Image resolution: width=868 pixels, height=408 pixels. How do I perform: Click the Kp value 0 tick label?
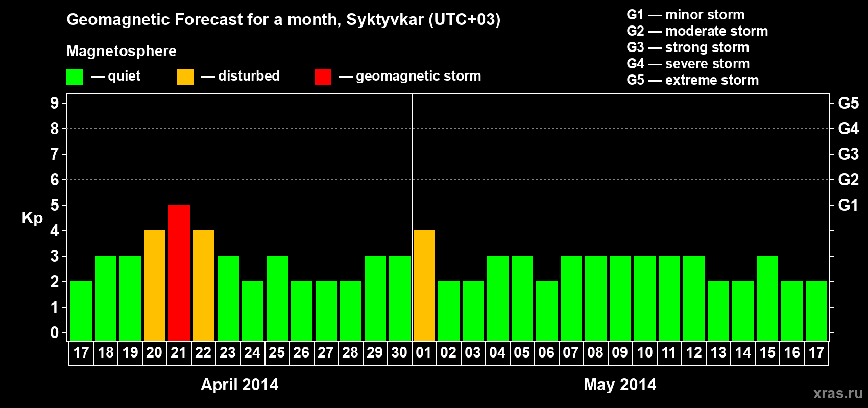55,333
